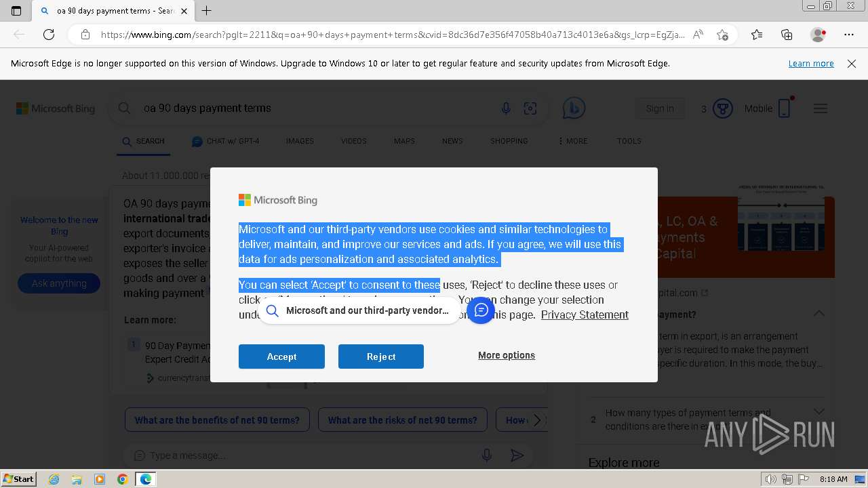Click the Edge taskbar icon
The width and height of the screenshot is (868, 488).
point(145,479)
